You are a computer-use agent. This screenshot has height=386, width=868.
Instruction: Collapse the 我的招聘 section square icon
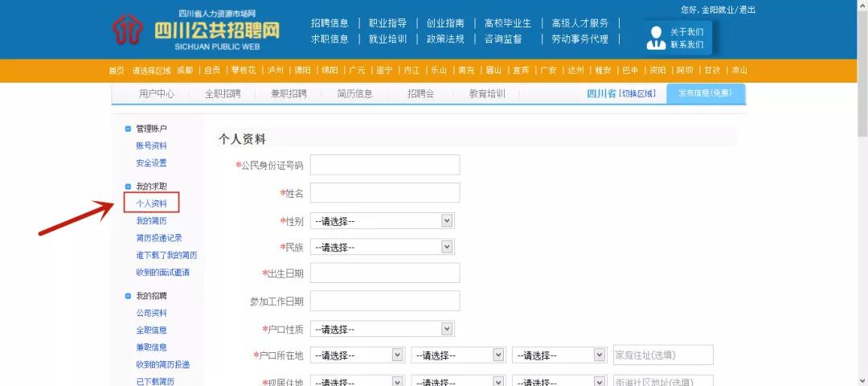tap(128, 296)
